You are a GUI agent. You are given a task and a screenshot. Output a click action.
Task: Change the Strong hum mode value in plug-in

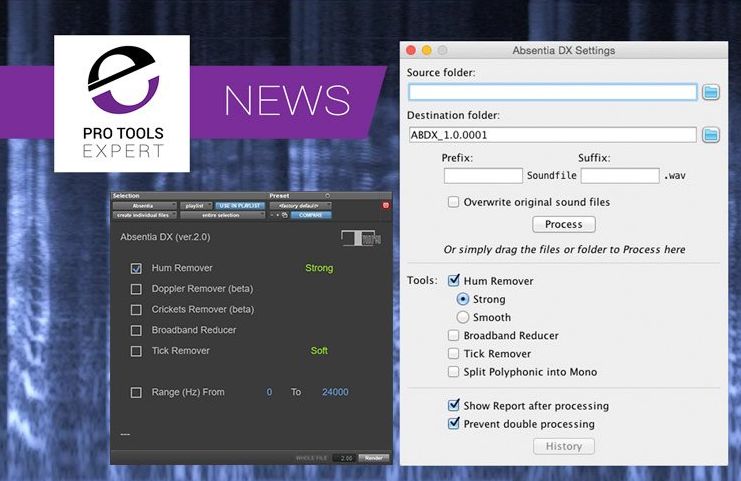[x=319, y=268]
